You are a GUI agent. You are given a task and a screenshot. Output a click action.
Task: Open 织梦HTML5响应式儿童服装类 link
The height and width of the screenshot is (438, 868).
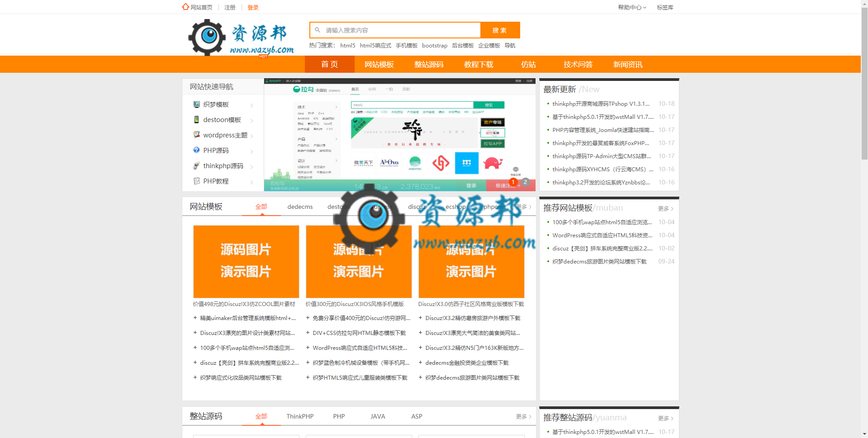pos(360,377)
